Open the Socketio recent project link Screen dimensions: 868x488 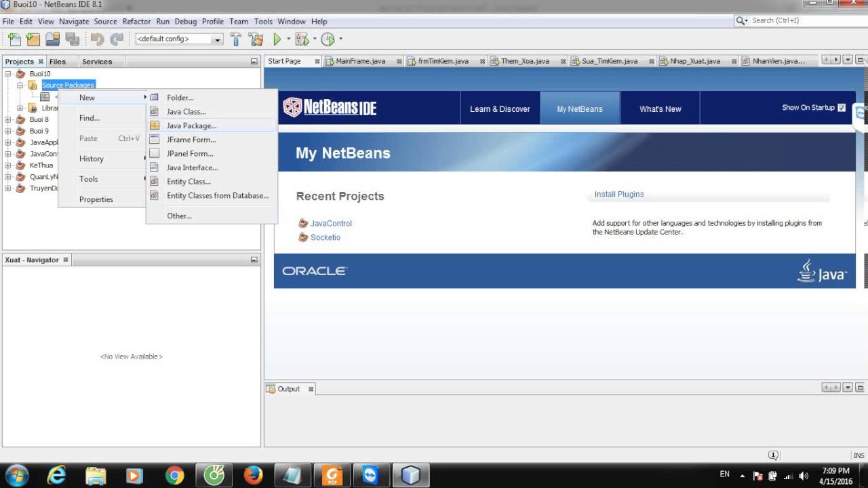(325, 237)
